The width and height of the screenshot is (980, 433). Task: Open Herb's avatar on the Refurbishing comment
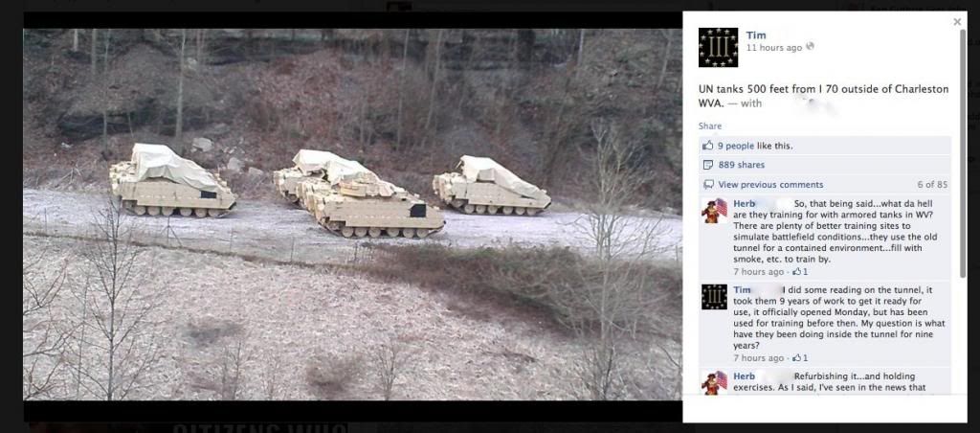pyautogui.click(x=714, y=383)
